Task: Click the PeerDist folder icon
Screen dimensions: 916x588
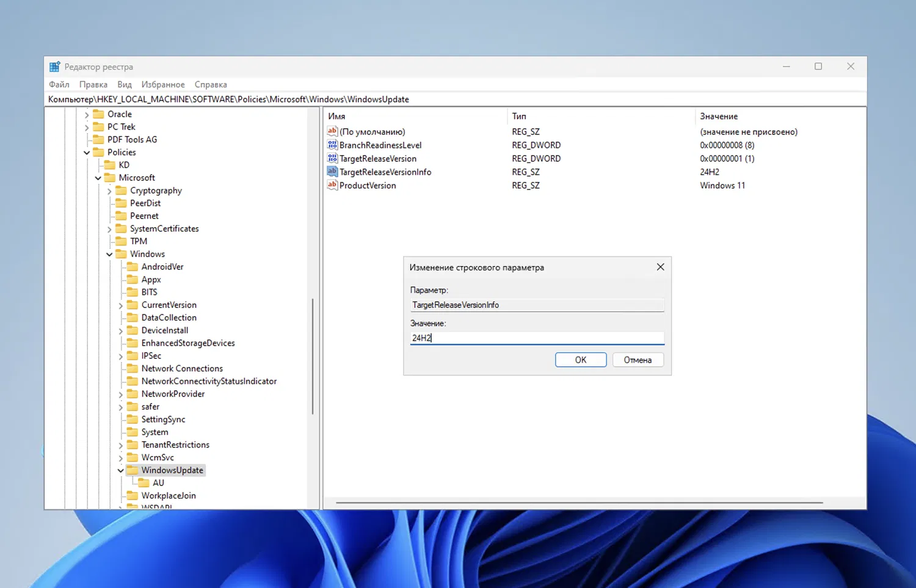Action: tap(121, 203)
